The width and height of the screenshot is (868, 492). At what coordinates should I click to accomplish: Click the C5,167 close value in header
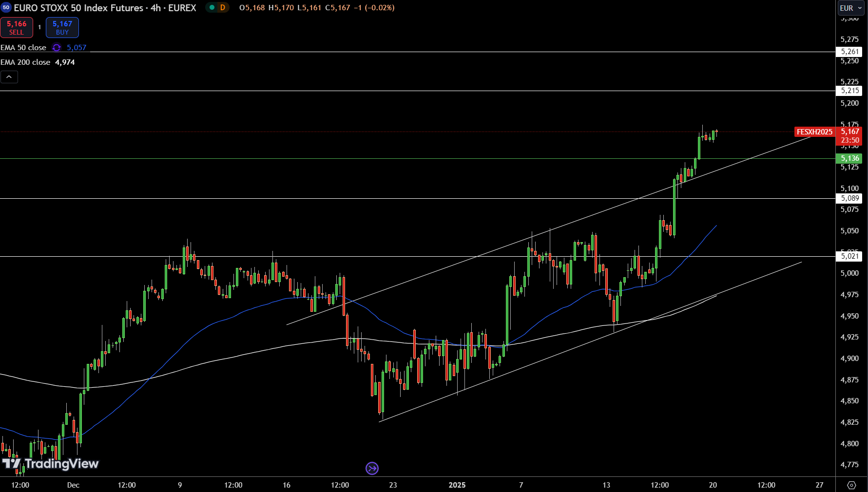tap(338, 8)
